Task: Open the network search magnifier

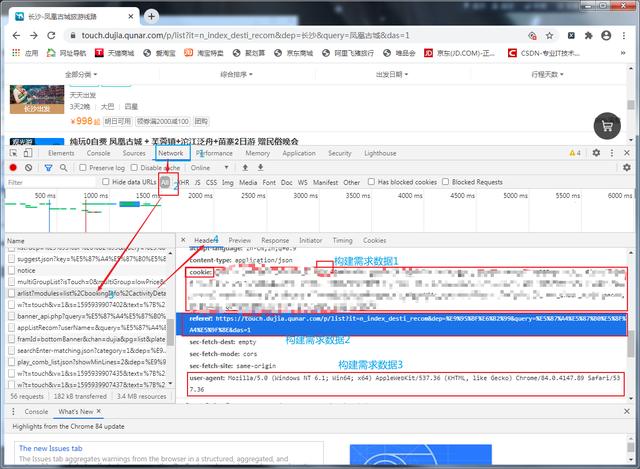Action: [64, 167]
